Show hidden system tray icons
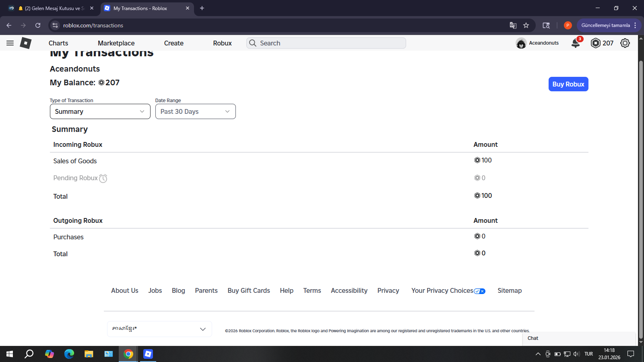Screen dimensions: 644x362 pyautogui.click(x=538, y=354)
